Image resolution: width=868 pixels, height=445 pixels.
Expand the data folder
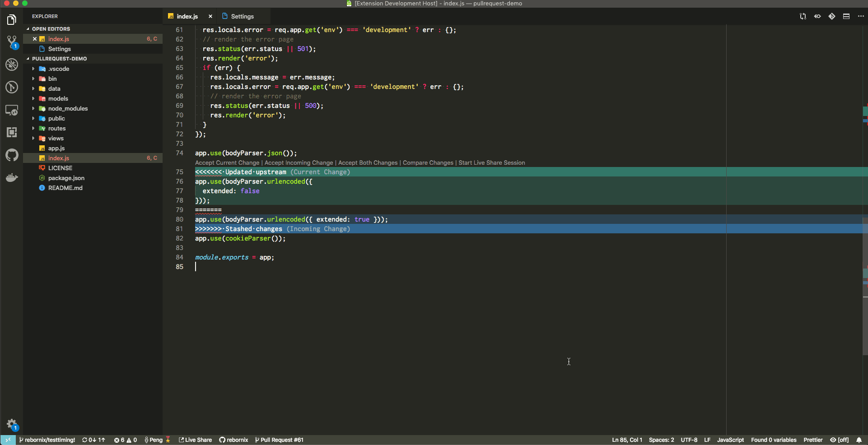pos(33,88)
